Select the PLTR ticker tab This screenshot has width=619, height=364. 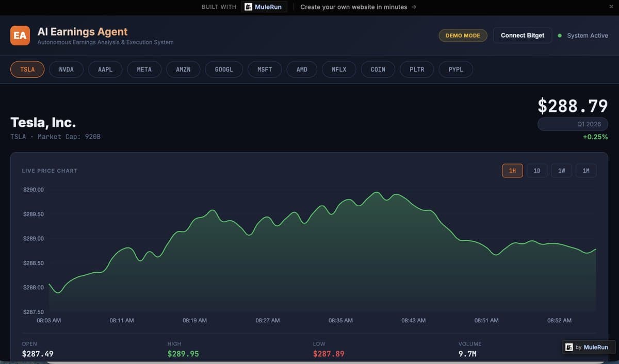417,70
